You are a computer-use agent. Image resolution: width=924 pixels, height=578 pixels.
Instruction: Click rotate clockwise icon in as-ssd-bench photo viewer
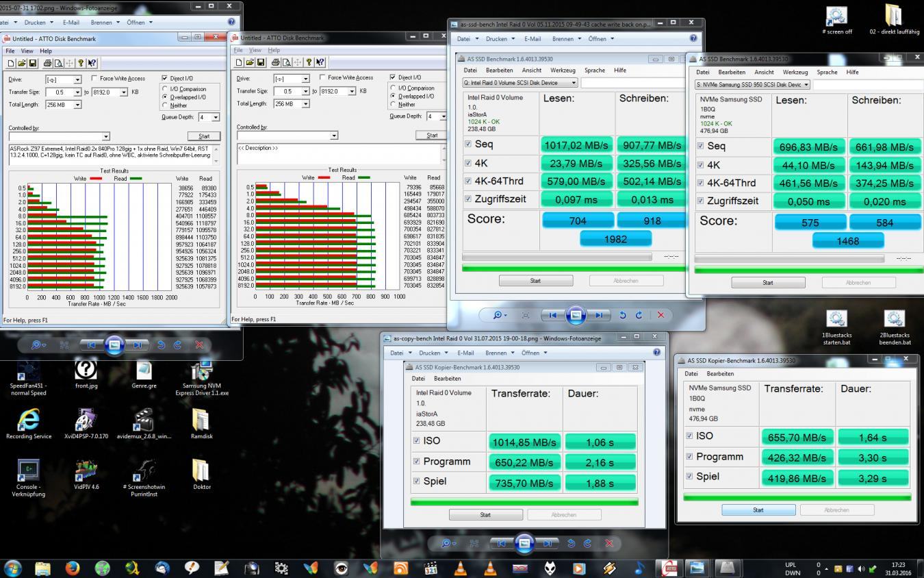(639, 315)
